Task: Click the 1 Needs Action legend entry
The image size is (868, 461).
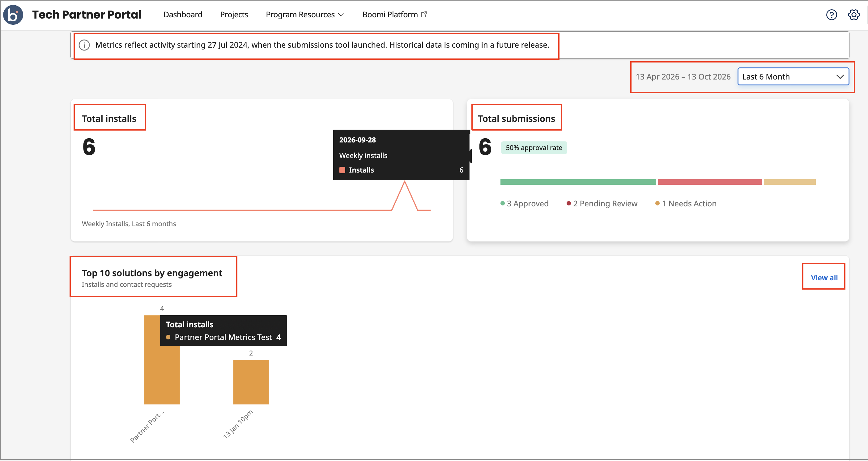Action: [x=686, y=204]
